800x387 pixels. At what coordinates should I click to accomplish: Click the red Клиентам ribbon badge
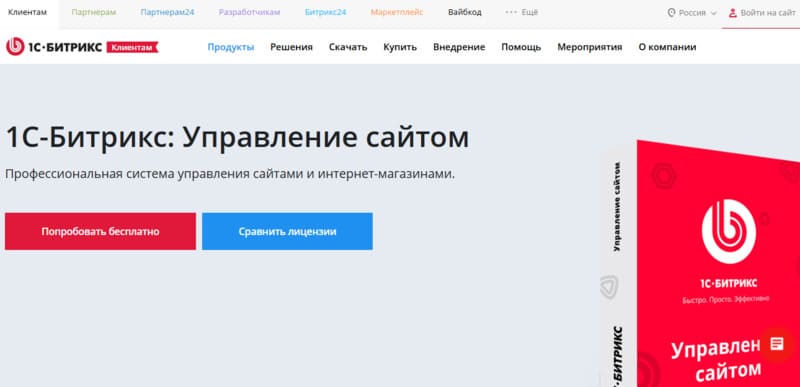[x=133, y=47]
